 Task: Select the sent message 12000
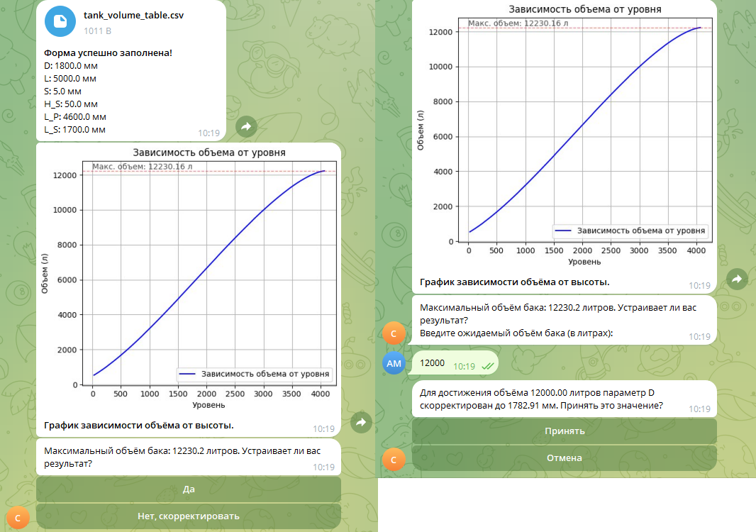click(433, 363)
